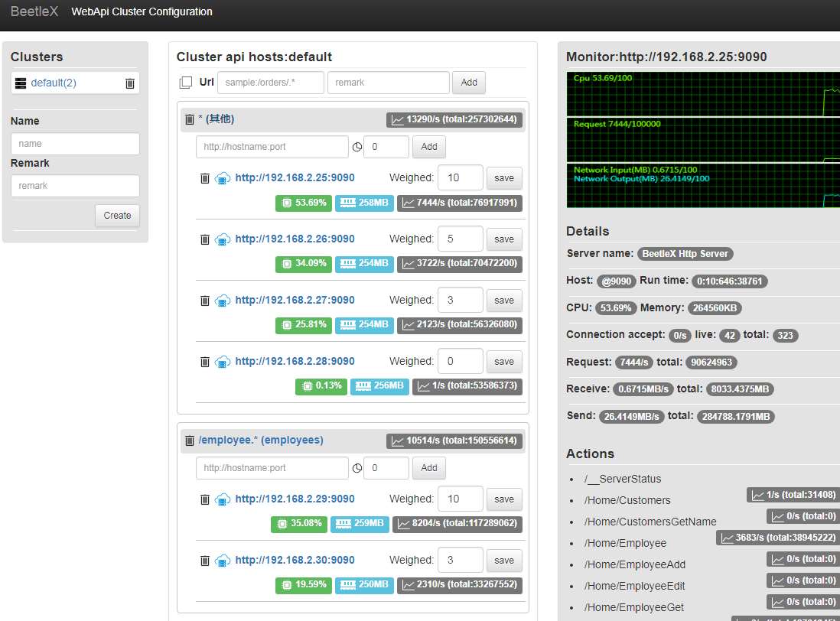Delete the default cluster via its trash icon
Image resolution: width=840 pixels, height=621 pixels.
click(130, 83)
